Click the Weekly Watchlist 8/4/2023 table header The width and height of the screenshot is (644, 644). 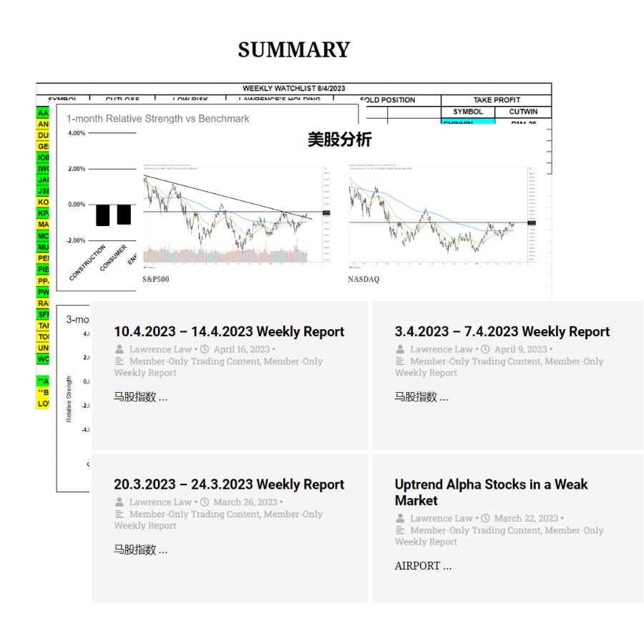point(293,88)
